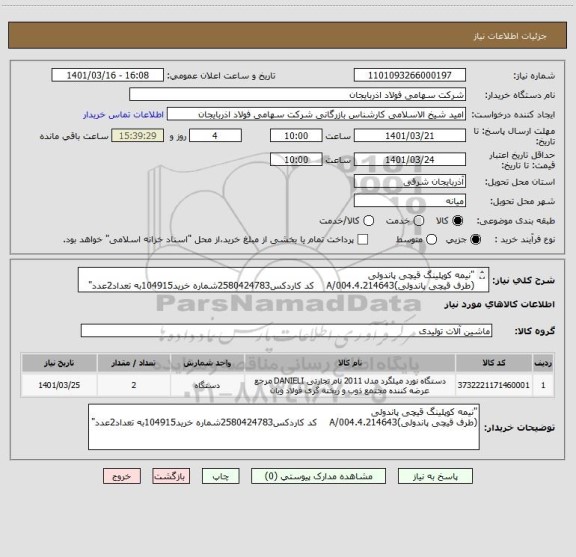The image size is (576, 557).
Task: Click the price validity date 1401/03/24 field
Action: tap(410, 159)
